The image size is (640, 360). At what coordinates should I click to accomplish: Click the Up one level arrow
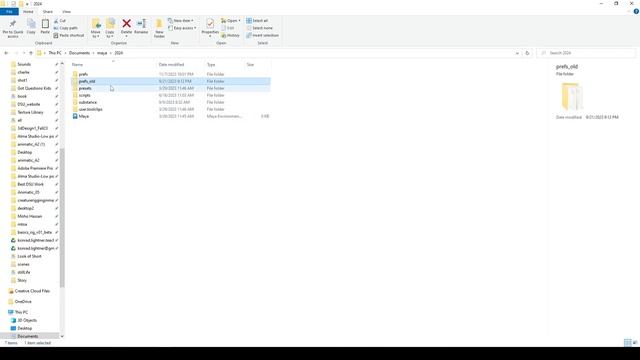31,53
